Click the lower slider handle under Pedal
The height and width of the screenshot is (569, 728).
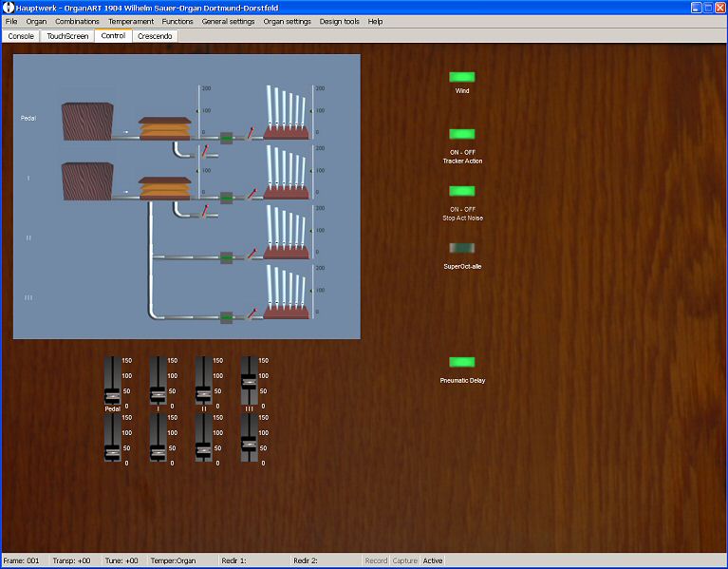coord(112,452)
